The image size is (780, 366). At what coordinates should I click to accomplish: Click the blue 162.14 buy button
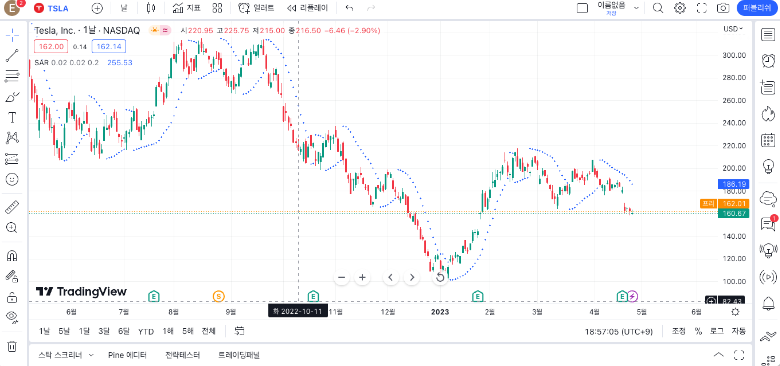pyautogui.click(x=109, y=46)
